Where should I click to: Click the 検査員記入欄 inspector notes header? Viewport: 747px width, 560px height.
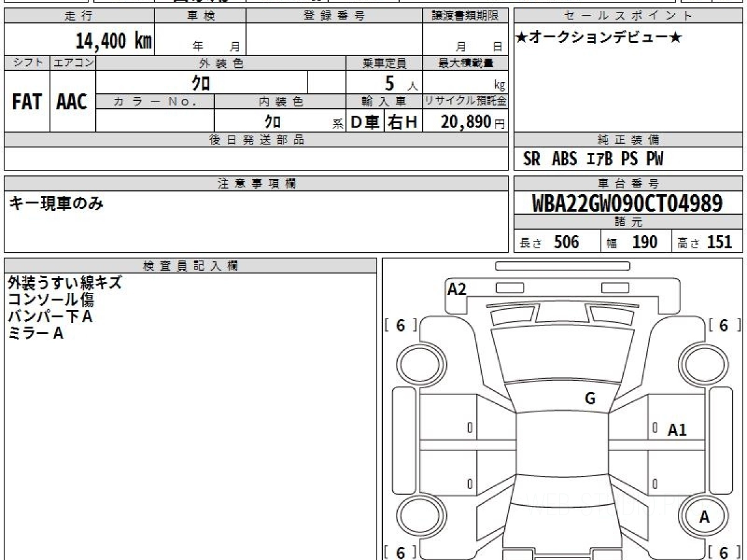(191, 265)
